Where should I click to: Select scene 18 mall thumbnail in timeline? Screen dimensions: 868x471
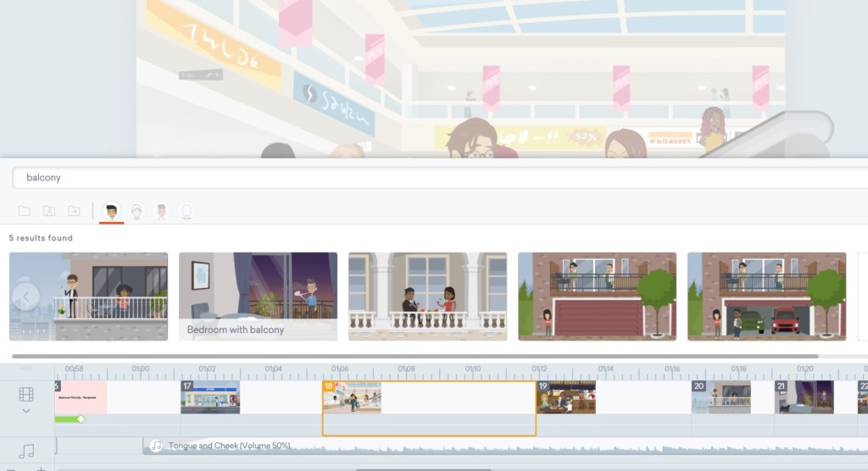pyautogui.click(x=352, y=397)
